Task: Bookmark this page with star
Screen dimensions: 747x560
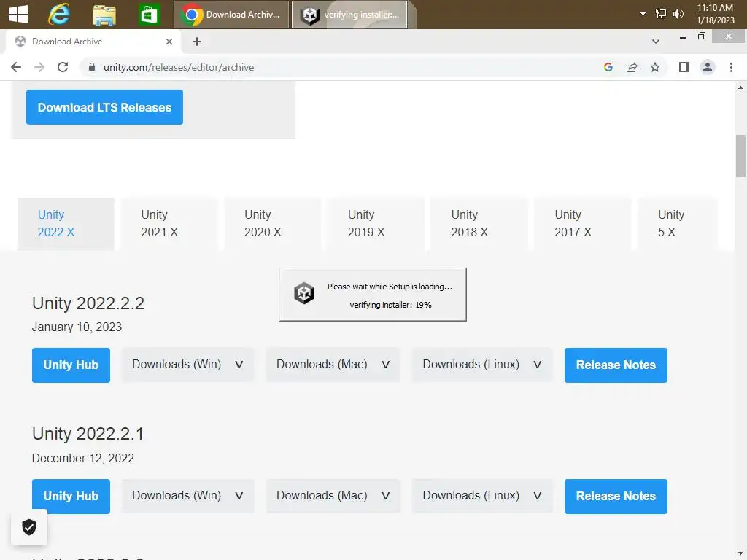Action: [655, 67]
